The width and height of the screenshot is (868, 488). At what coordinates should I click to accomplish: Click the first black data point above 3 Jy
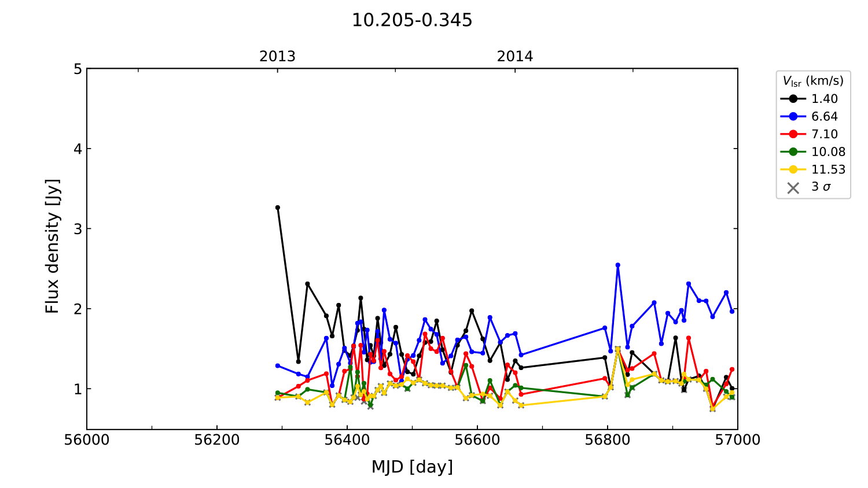[278, 208]
